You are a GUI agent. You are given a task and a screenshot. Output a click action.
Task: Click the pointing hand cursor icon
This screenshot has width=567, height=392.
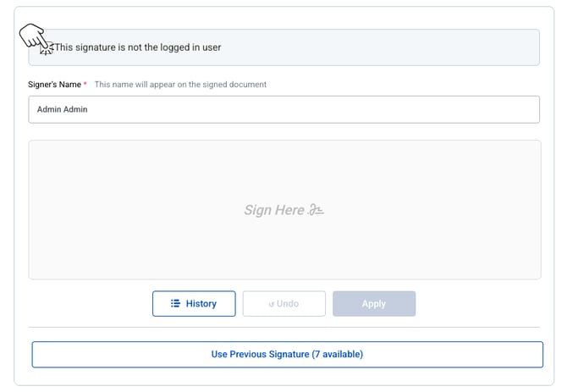[x=35, y=39]
